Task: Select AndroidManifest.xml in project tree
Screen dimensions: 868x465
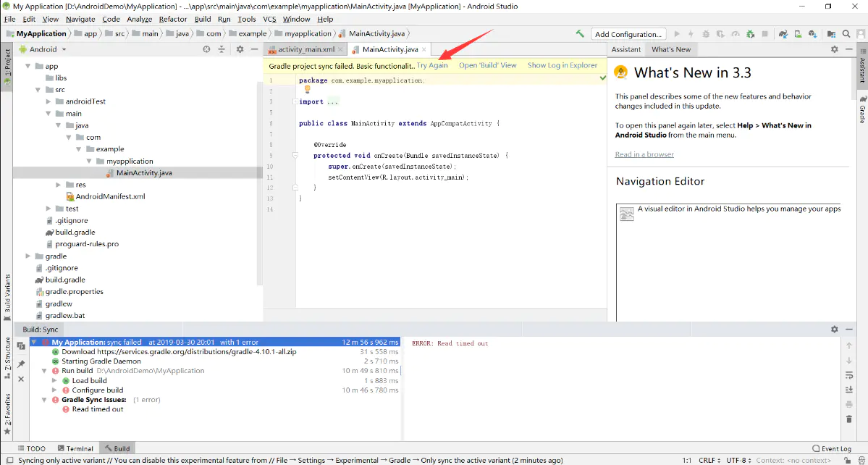Action: (x=110, y=196)
